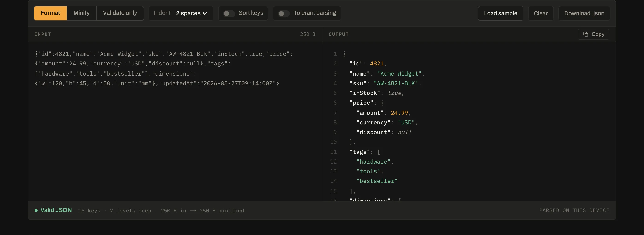
Task: Click the Valid JSON status indicator
Action: [53, 210]
